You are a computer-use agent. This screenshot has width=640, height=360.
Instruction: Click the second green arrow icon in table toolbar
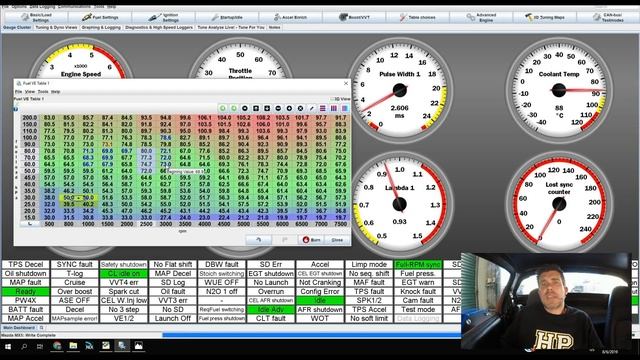[x=233, y=108]
